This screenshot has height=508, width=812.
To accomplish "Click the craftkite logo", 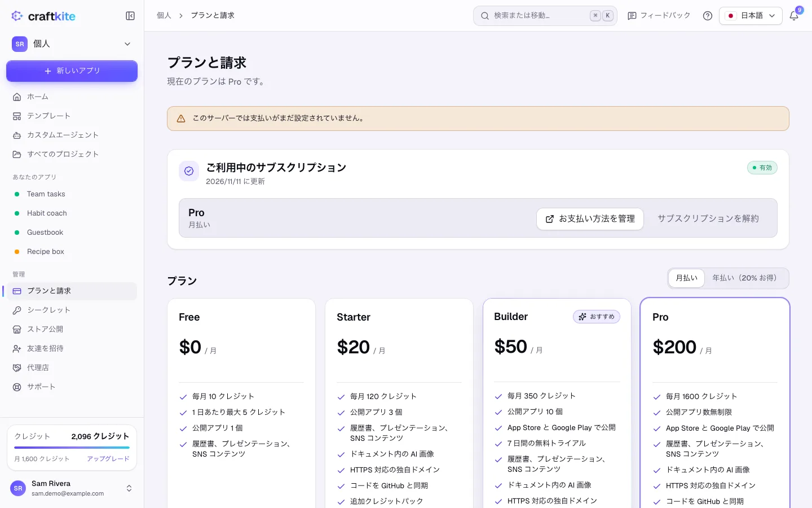I will point(43,16).
